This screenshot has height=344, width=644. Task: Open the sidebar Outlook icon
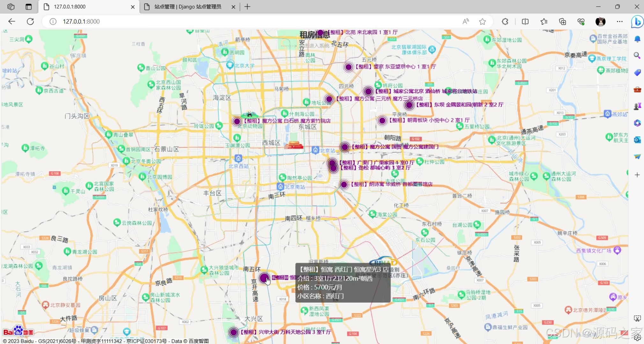(637, 140)
